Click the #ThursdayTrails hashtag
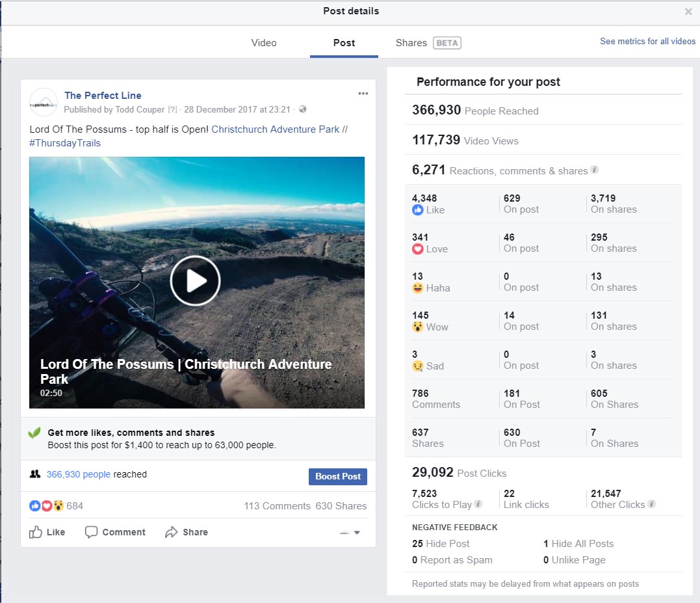 click(x=65, y=143)
